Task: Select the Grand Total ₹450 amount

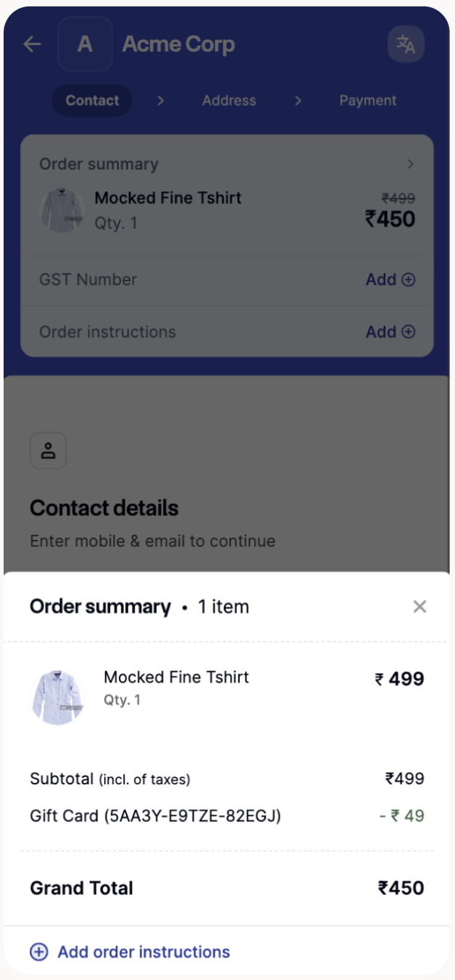Action: click(401, 888)
